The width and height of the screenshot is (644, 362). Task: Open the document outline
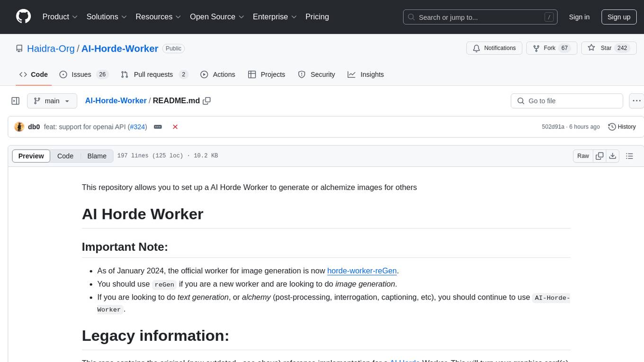(x=629, y=156)
